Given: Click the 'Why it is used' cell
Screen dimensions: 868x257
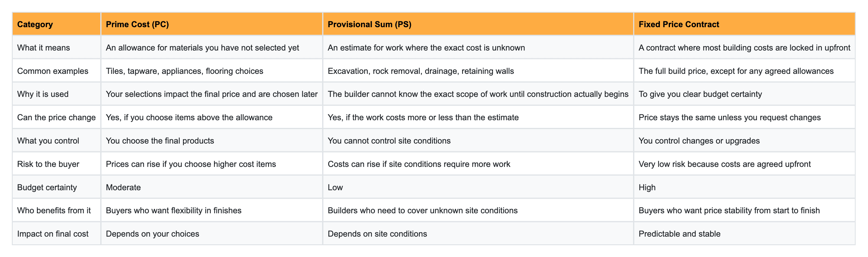Looking at the screenshot, I should pyautogui.click(x=43, y=94).
